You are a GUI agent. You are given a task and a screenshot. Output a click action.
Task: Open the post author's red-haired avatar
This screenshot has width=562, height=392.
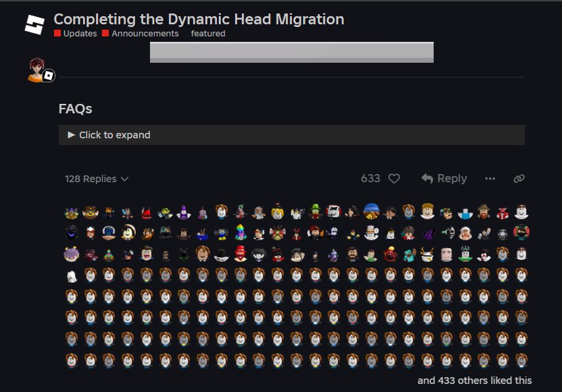point(37,69)
